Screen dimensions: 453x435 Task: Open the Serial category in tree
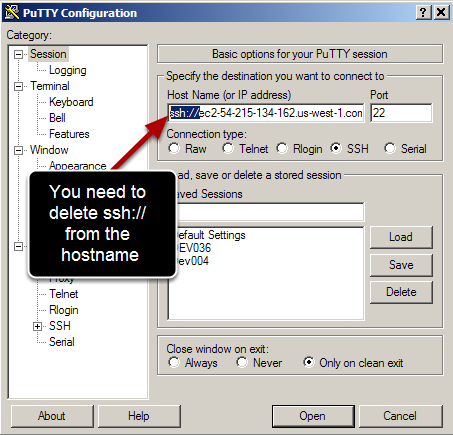(62, 342)
